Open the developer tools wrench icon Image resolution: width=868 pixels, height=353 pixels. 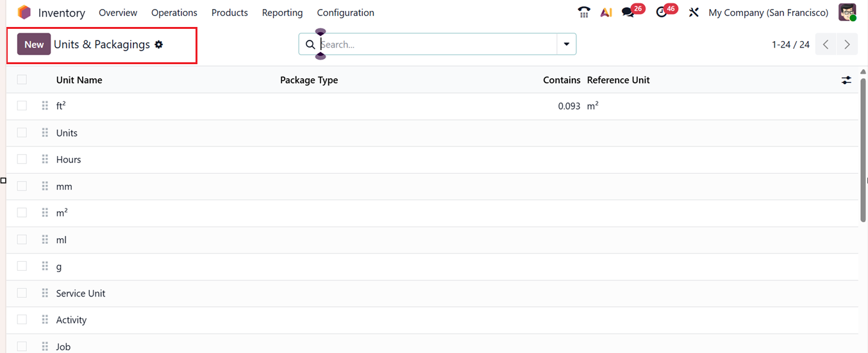point(694,13)
